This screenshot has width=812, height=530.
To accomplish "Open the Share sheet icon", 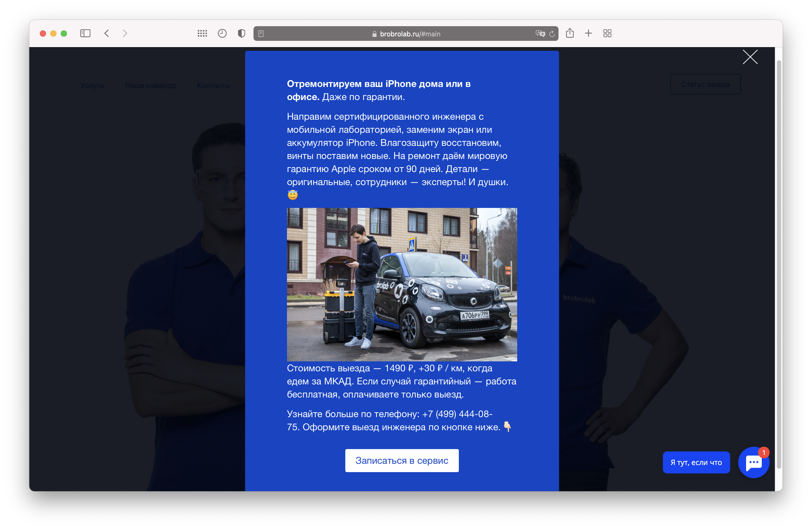I will click(x=570, y=33).
